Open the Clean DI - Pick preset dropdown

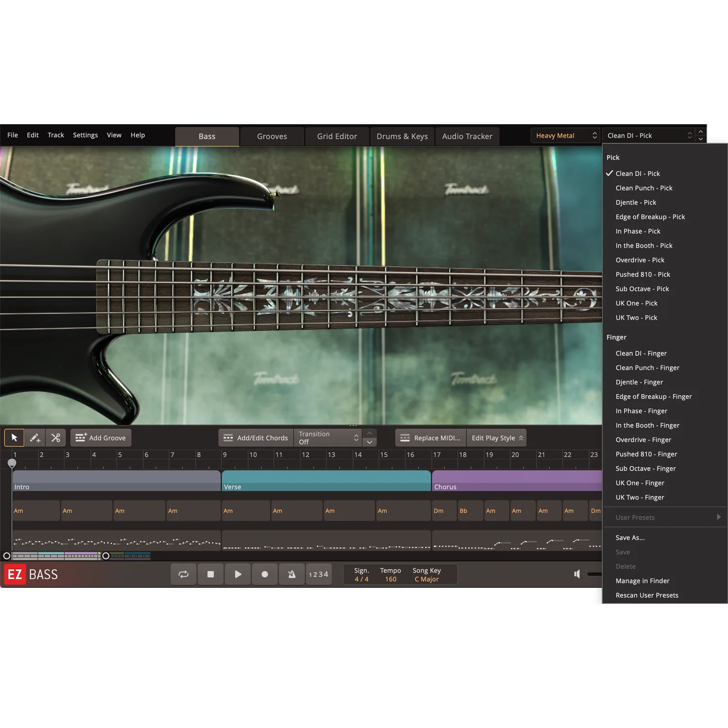(x=648, y=135)
